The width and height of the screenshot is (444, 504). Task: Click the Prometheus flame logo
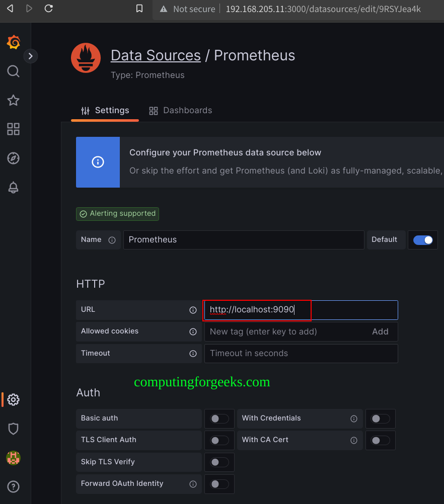[86, 58]
